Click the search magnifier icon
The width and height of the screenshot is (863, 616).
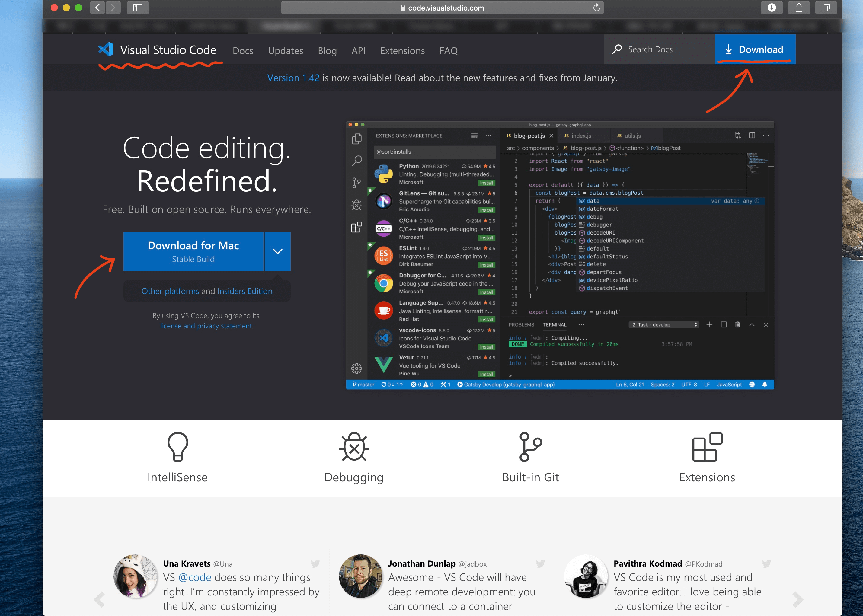617,49
